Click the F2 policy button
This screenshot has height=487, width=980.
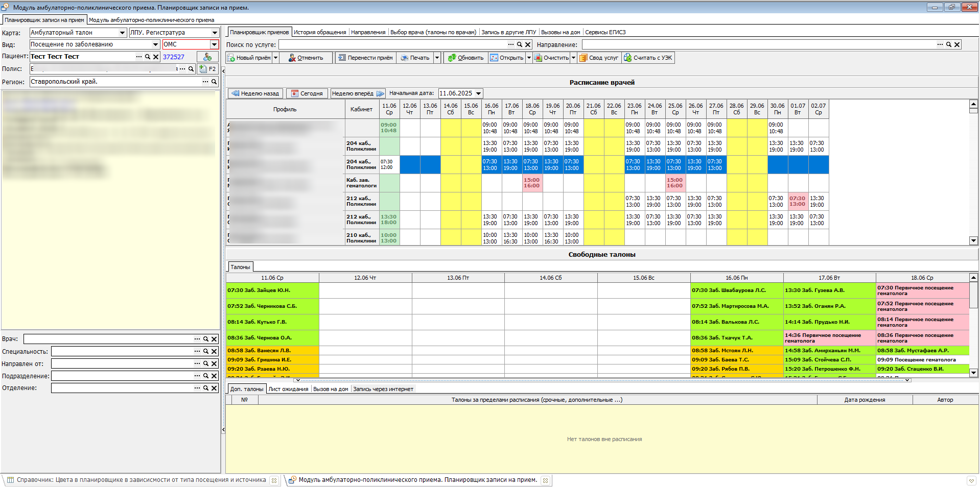tap(207, 69)
